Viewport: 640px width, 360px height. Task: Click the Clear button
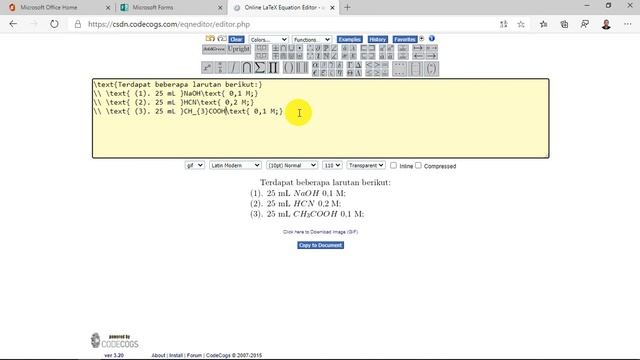[x=236, y=40]
